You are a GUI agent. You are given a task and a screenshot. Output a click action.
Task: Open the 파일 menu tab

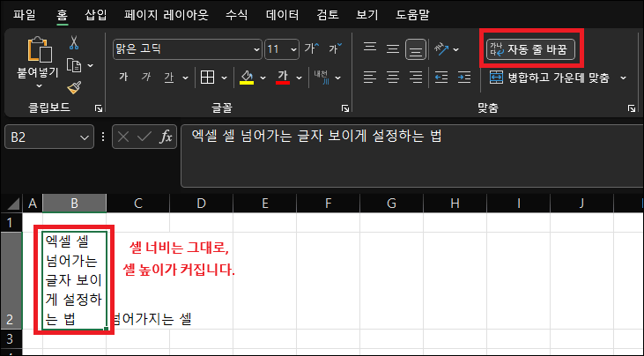pyautogui.click(x=25, y=15)
